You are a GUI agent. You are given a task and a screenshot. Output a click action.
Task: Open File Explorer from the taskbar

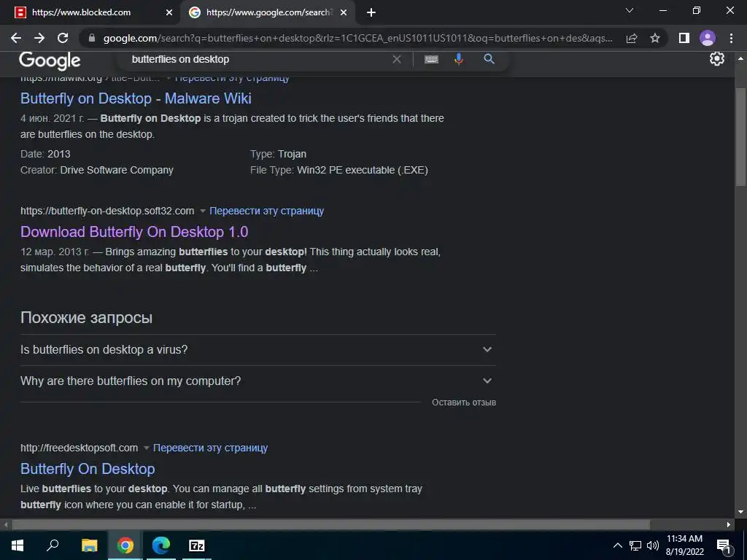tap(89, 545)
